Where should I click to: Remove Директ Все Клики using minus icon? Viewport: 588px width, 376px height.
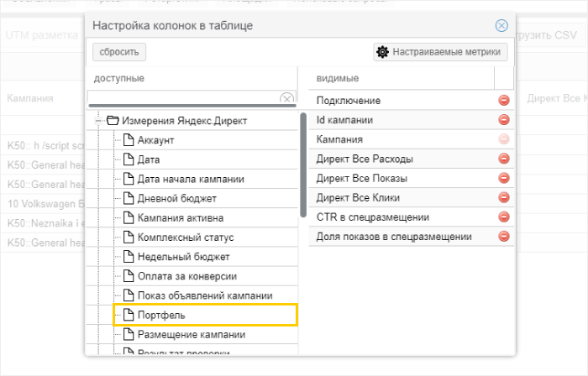(504, 198)
